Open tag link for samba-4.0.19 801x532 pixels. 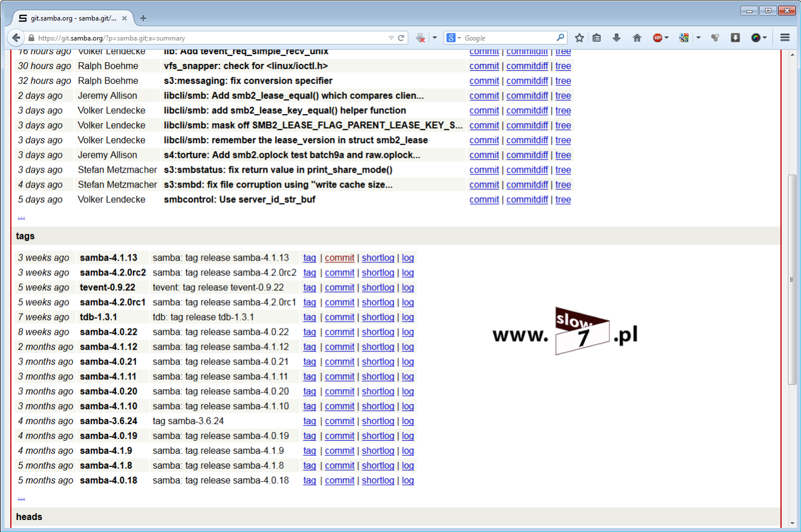click(x=310, y=436)
